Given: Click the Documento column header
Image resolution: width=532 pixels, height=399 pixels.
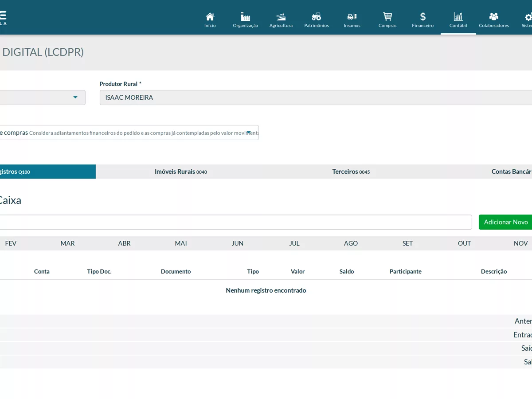Looking at the screenshot, I should point(176,271).
